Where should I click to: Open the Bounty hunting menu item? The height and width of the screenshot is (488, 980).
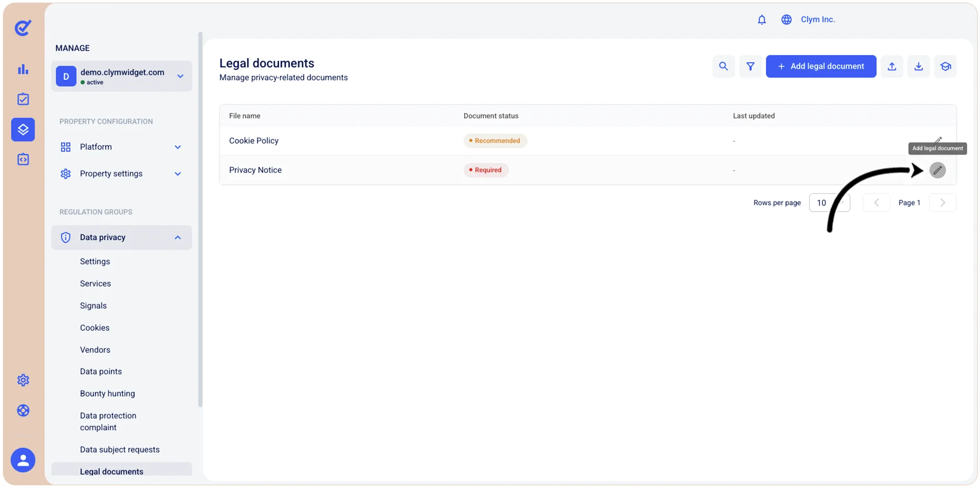point(107,393)
